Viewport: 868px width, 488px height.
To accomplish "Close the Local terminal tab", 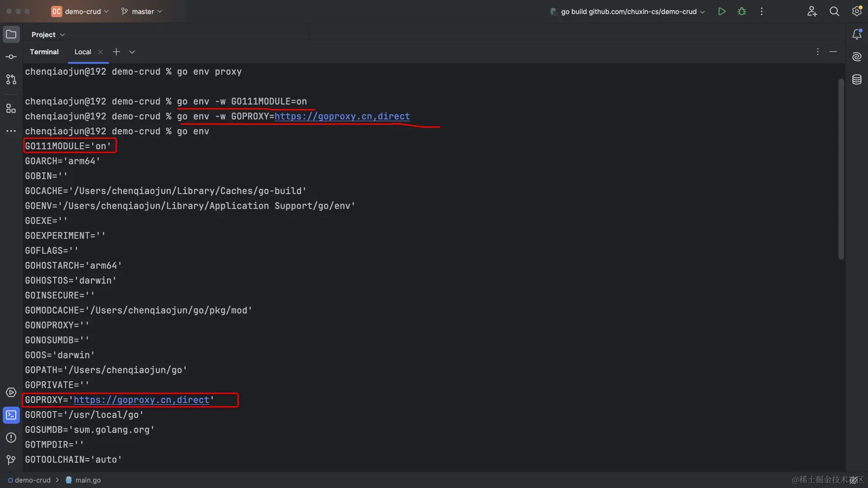I will pos(100,52).
